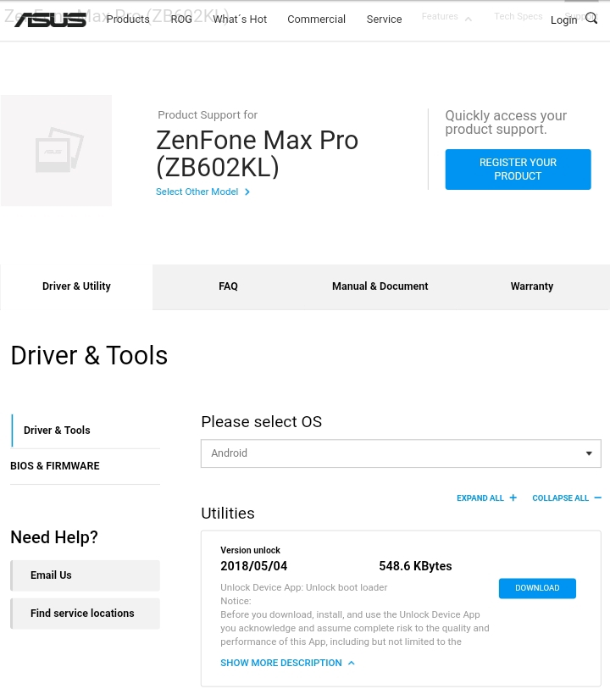Viewport: 610px width, 700px height.
Task: Expand the Features dropdown
Action: click(446, 17)
